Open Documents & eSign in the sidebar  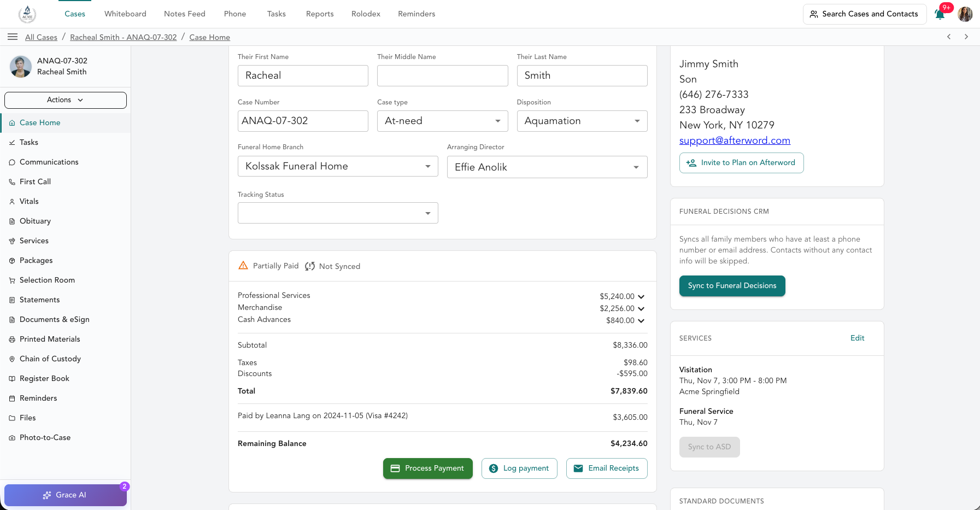[x=66, y=319]
